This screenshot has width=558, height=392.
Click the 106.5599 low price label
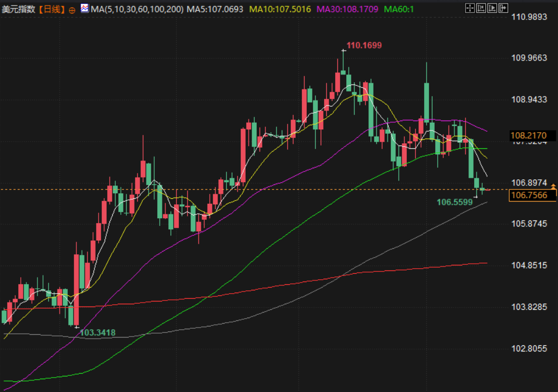point(455,202)
